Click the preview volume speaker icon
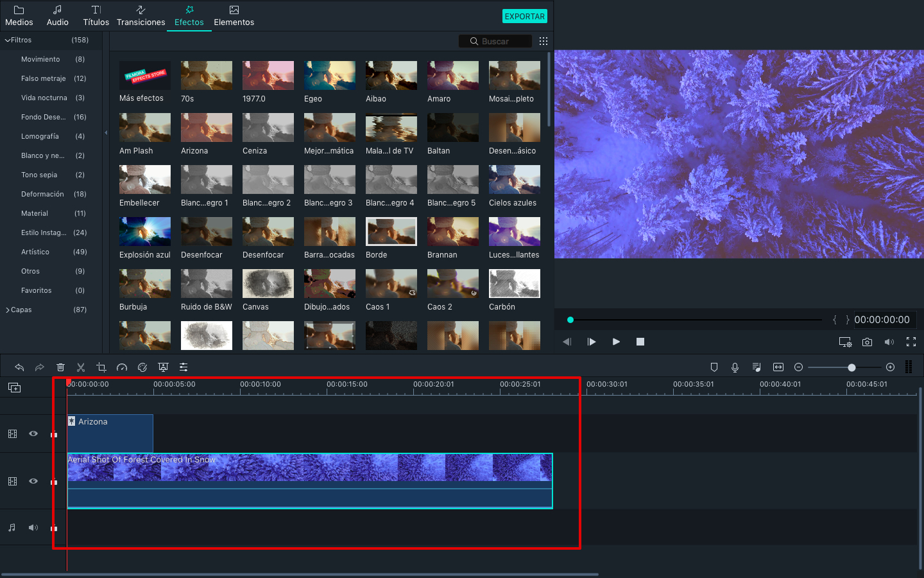Viewport: 924px width, 578px height. pyautogui.click(x=889, y=342)
